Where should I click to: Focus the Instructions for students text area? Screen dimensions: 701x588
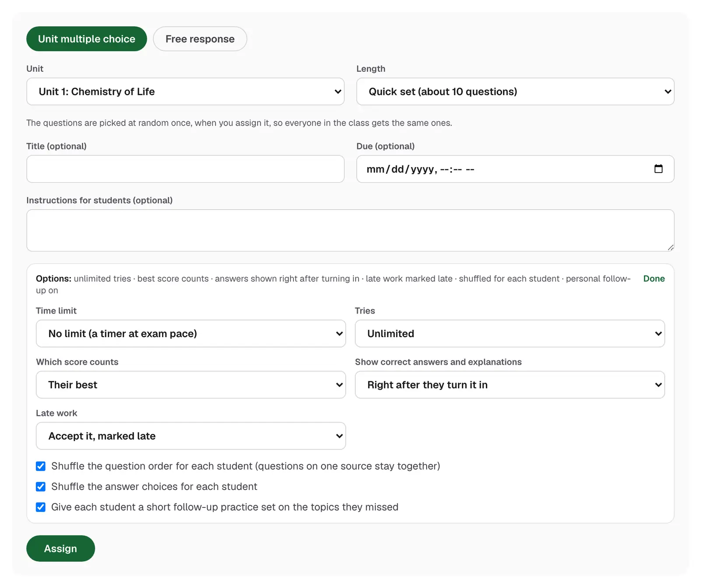click(x=350, y=230)
